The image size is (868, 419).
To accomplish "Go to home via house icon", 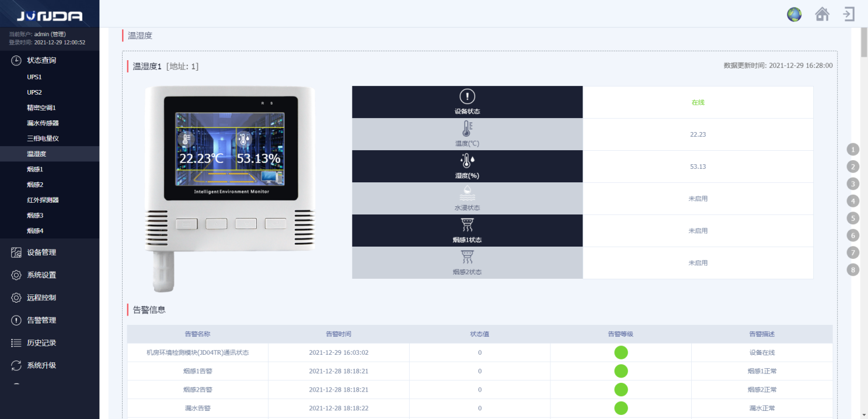I will [x=822, y=14].
